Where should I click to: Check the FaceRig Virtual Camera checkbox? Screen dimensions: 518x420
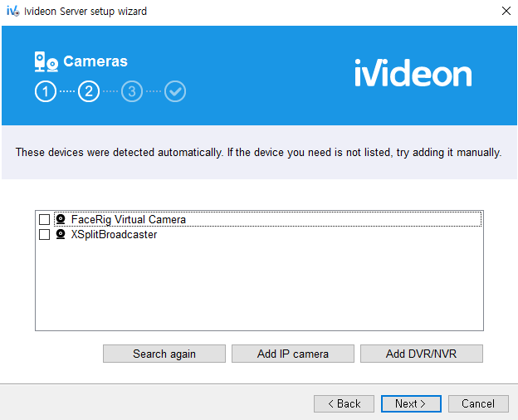(44, 219)
